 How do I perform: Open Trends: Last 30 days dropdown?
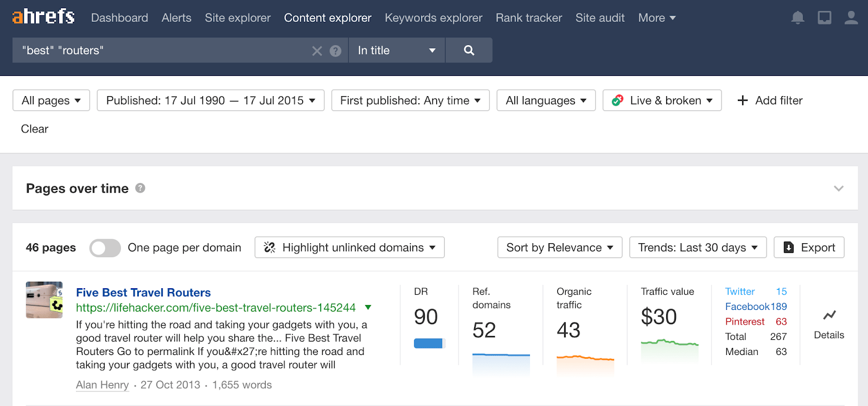[x=698, y=248]
